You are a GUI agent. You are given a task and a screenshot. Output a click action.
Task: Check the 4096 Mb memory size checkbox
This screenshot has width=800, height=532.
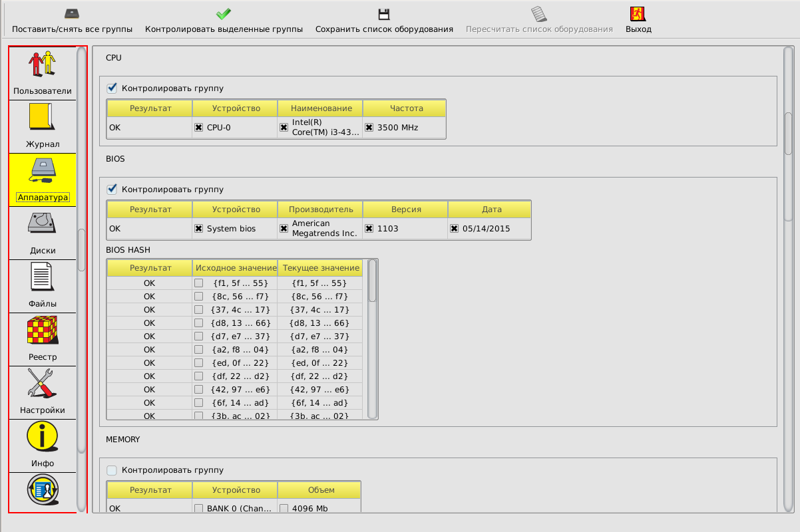coord(284,509)
